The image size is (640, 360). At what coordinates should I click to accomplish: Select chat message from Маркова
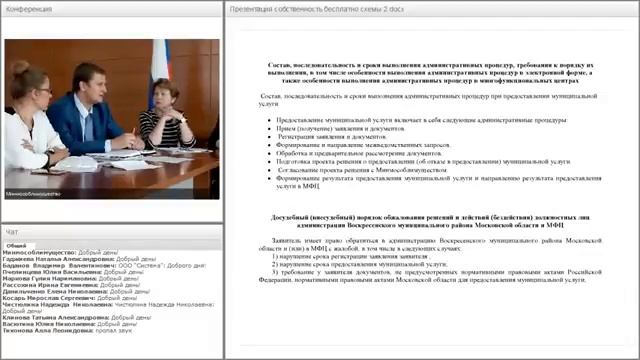71,279
